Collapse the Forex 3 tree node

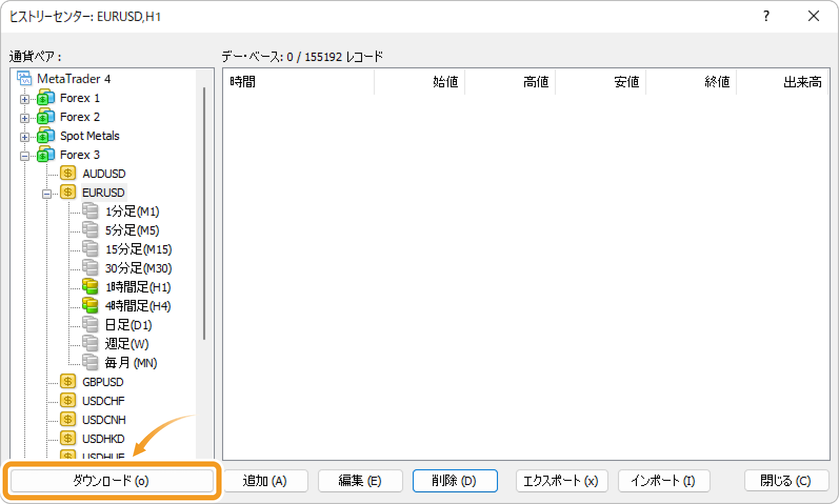click(25, 156)
